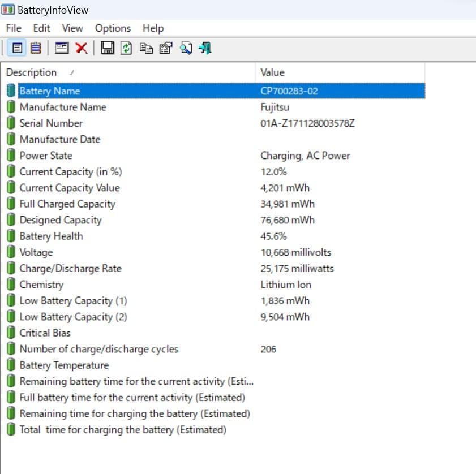Open the Edit menu
476x474 pixels.
41,28
